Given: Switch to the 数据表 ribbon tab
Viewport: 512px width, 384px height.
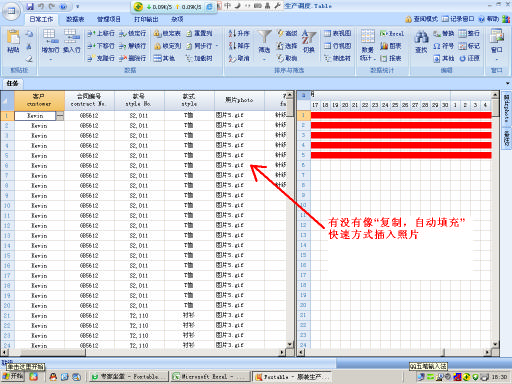Looking at the screenshot, I should point(75,19).
